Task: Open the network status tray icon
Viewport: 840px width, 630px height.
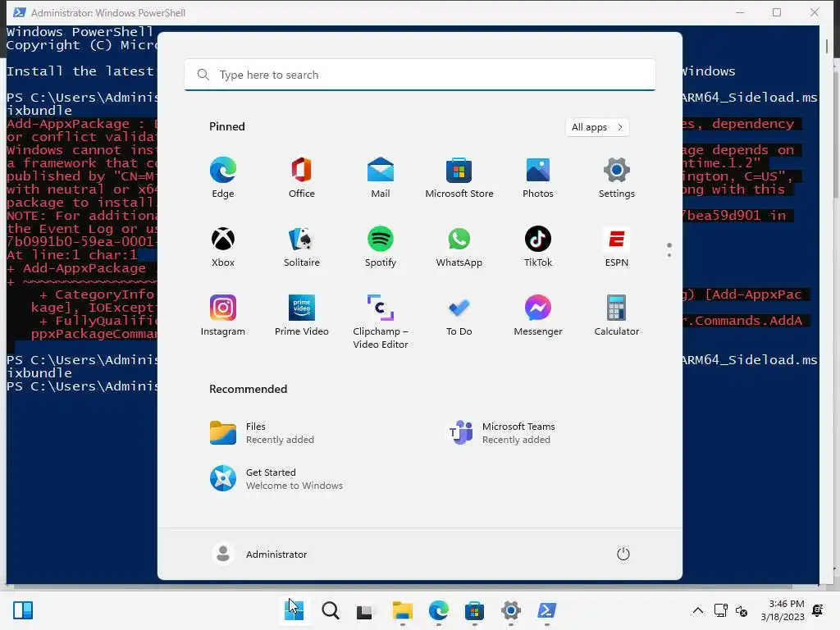Action: click(x=720, y=610)
